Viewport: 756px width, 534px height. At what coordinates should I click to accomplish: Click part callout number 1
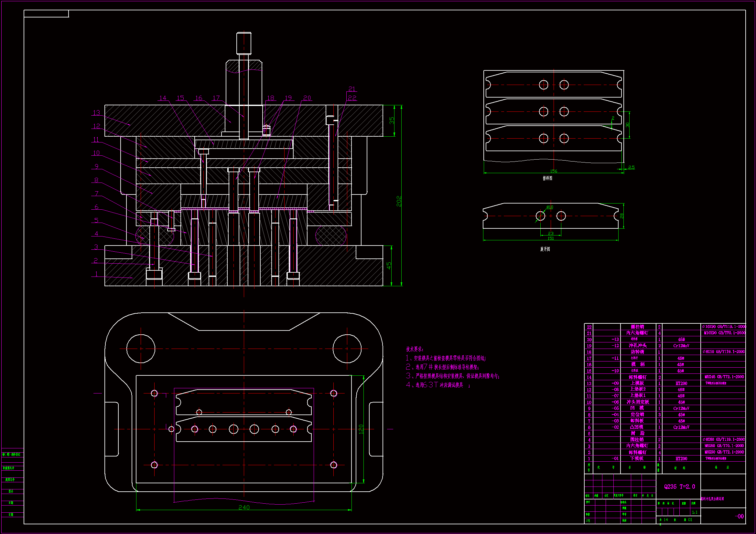pos(96,274)
